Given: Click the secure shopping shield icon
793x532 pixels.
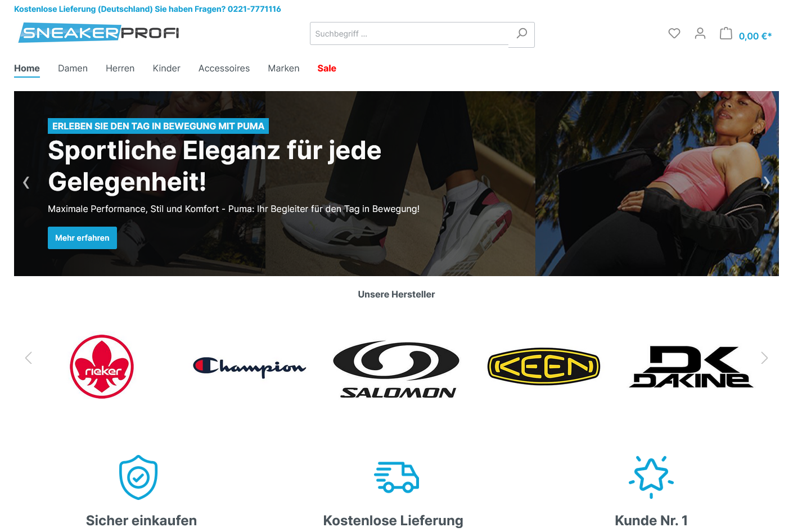Looking at the screenshot, I should (x=138, y=477).
